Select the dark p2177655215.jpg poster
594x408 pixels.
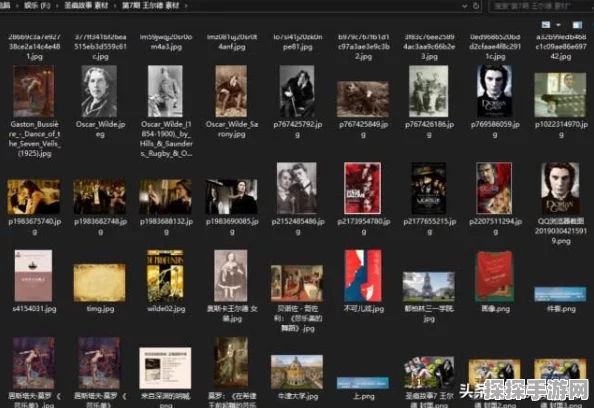(429, 188)
